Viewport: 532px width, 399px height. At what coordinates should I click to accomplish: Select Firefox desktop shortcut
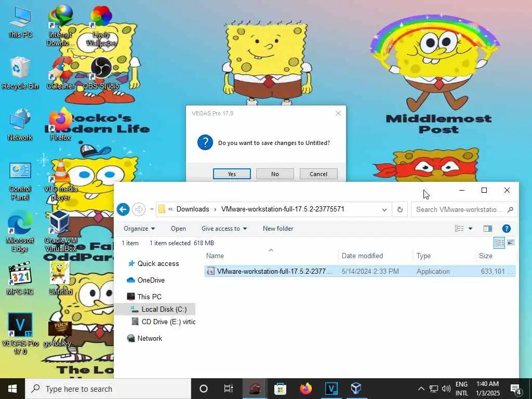[60, 124]
